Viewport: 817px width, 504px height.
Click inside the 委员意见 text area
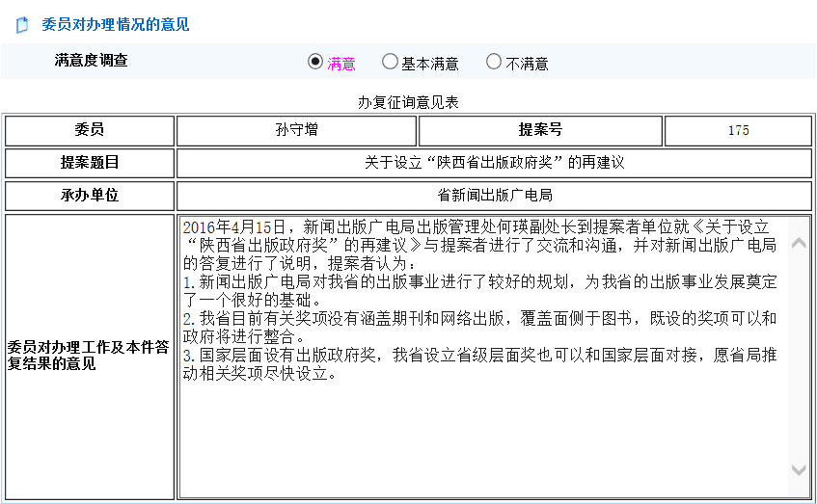pyautogui.click(x=494, y=358)
